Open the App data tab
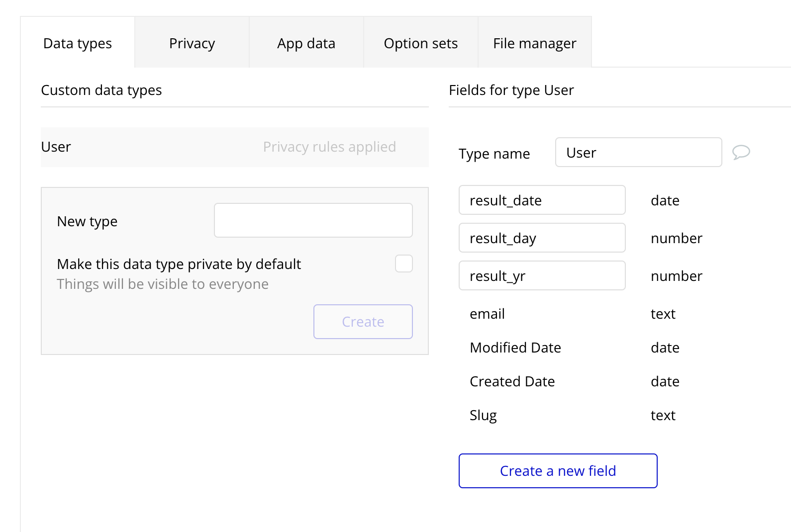791x532 pixels. [306, 43]
